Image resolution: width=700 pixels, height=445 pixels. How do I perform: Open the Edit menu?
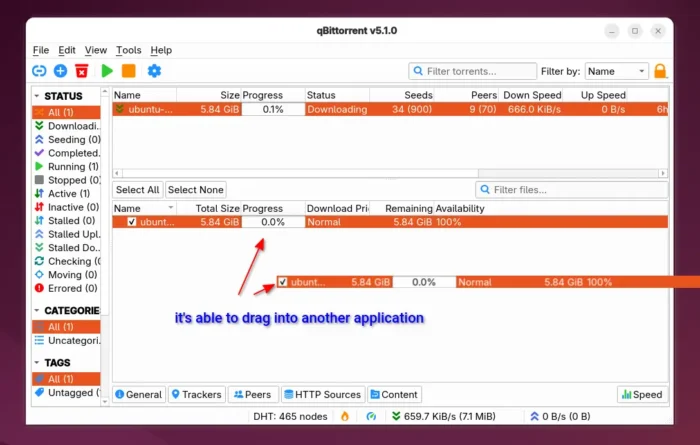(67, 50)
